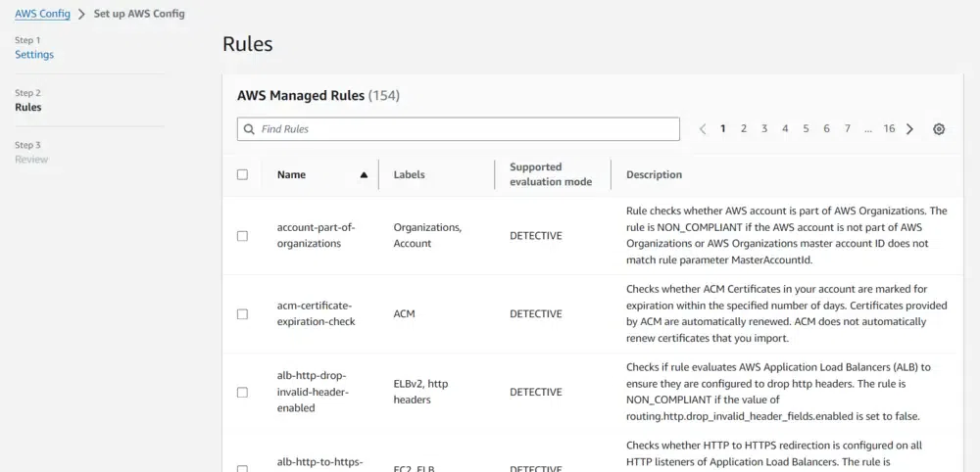Click DETECTIVE in account-part-of-organizations row
The width and height of the screenshot is (980, 472).
point(536,236)
